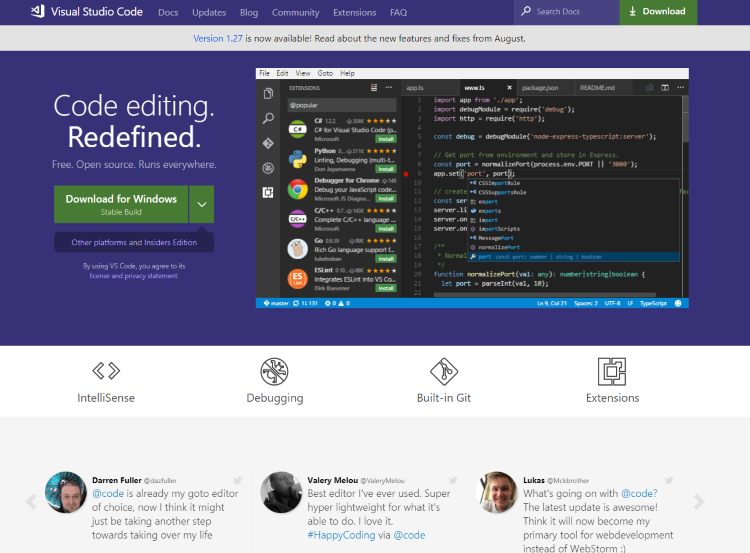750x553 pixels.
Task: Click the download arrow icon in header button
Action: (x=632, y=11)
